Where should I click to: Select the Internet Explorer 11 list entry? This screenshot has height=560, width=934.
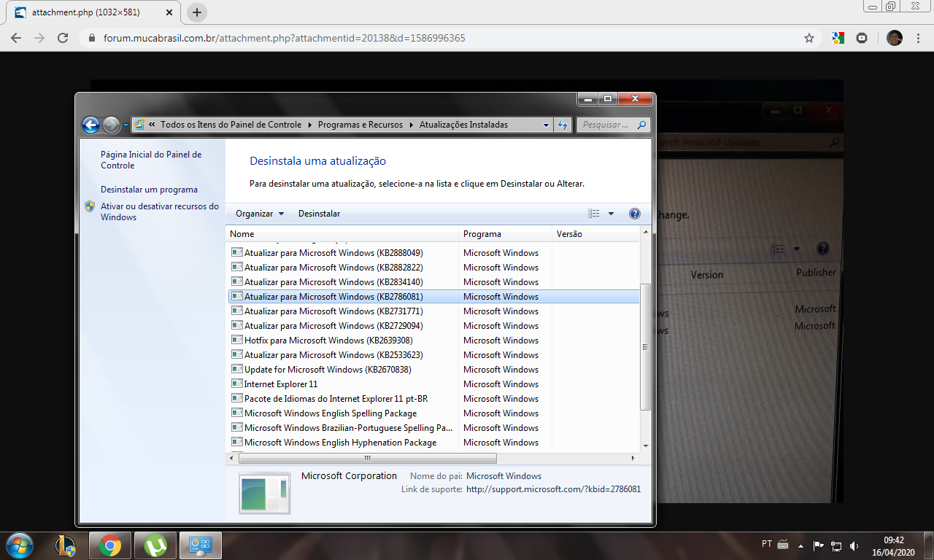tap(281, 384)
